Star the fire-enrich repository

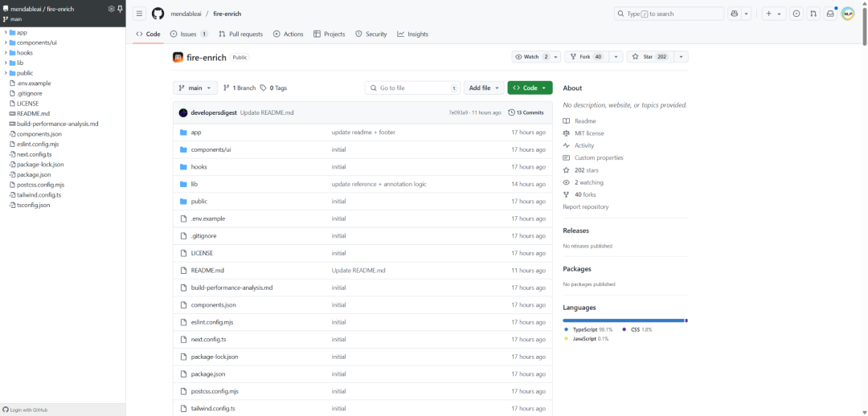click(650, 57)
